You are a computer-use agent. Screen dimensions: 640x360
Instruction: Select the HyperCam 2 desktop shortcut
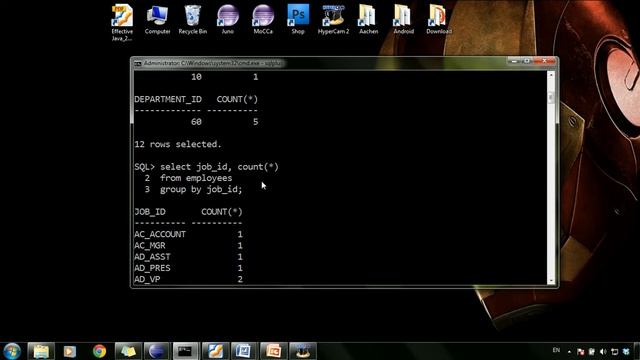[333, 20]
